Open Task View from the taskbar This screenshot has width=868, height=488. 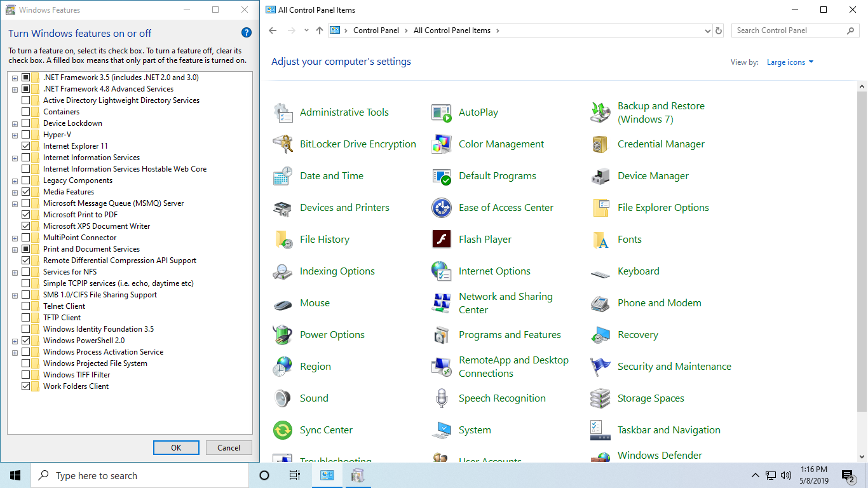coord(295,475)
